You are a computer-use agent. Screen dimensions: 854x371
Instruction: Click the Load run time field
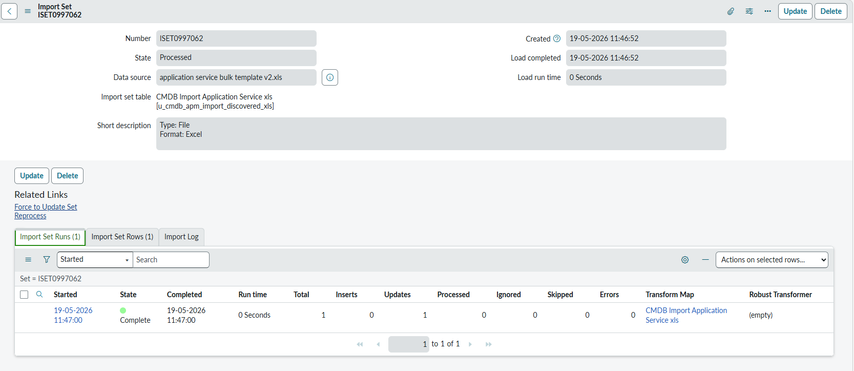click(646, 77)
